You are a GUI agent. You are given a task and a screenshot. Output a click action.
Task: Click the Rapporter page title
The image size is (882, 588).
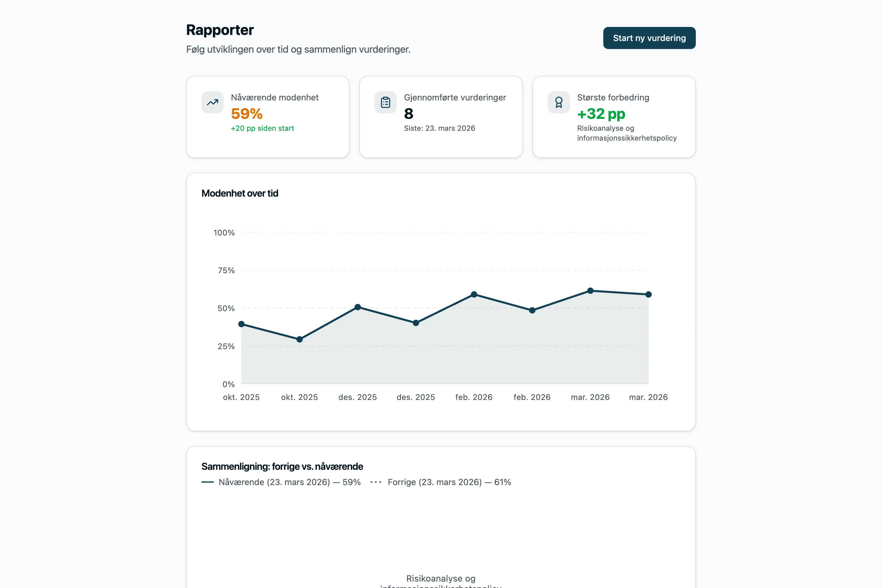pos(220,30)
